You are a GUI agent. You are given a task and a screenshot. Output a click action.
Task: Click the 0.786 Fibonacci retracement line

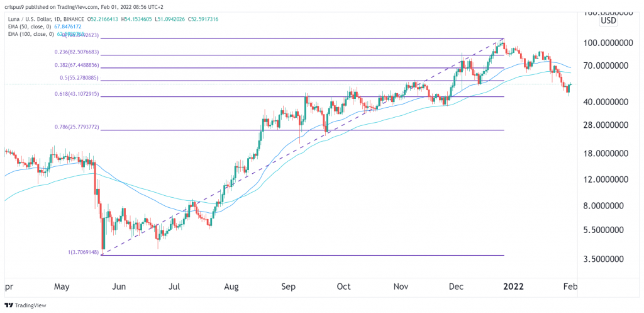point(303,130)
